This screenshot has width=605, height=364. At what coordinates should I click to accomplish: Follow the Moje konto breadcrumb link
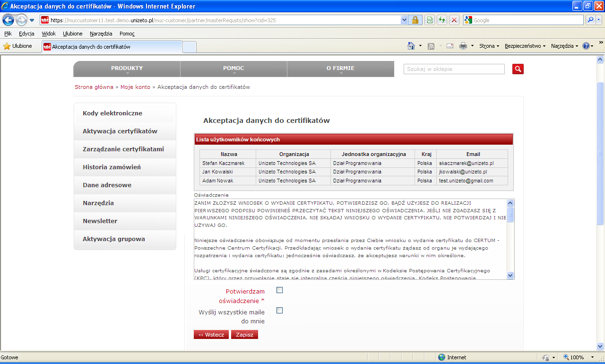point(135,87)
